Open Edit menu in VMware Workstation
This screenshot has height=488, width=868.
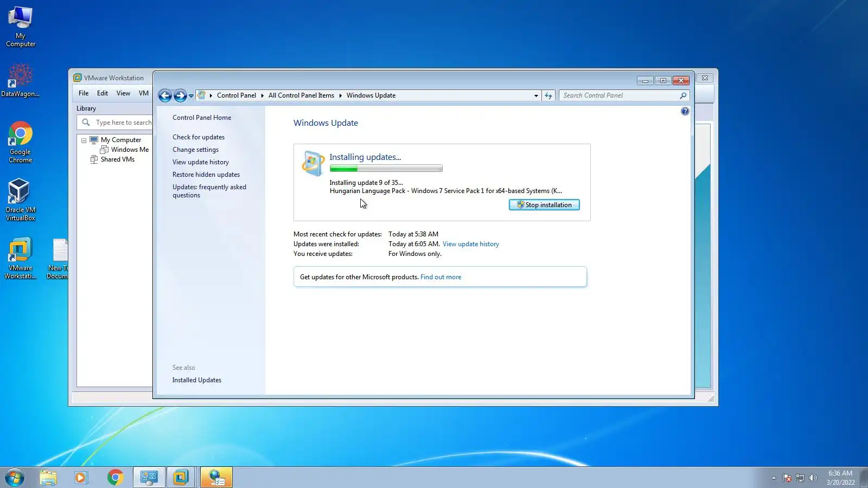coord(103,93)
